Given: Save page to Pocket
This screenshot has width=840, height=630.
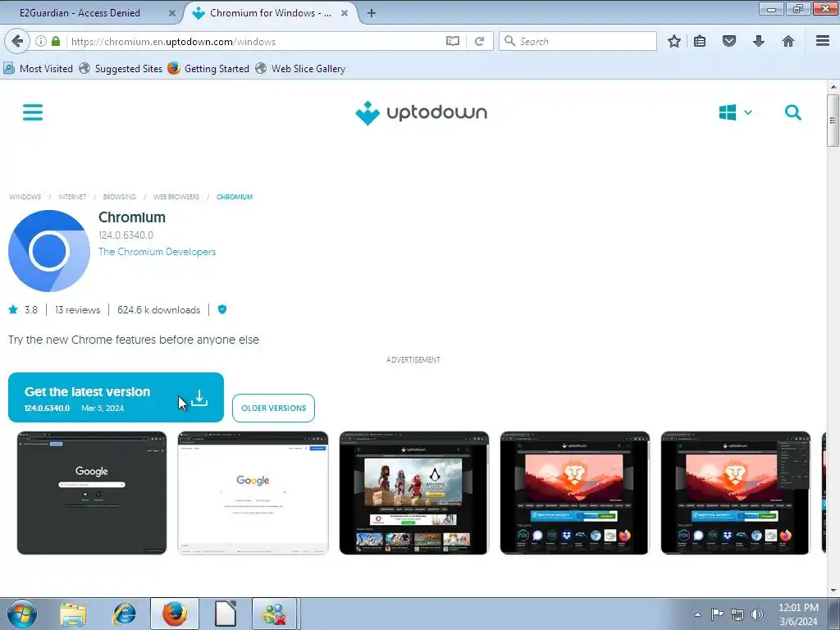Looking at the screenshot, I should coord(729,41).
